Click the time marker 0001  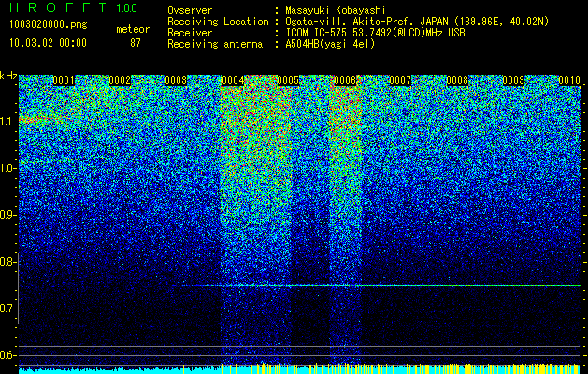[x=64, y=80]
